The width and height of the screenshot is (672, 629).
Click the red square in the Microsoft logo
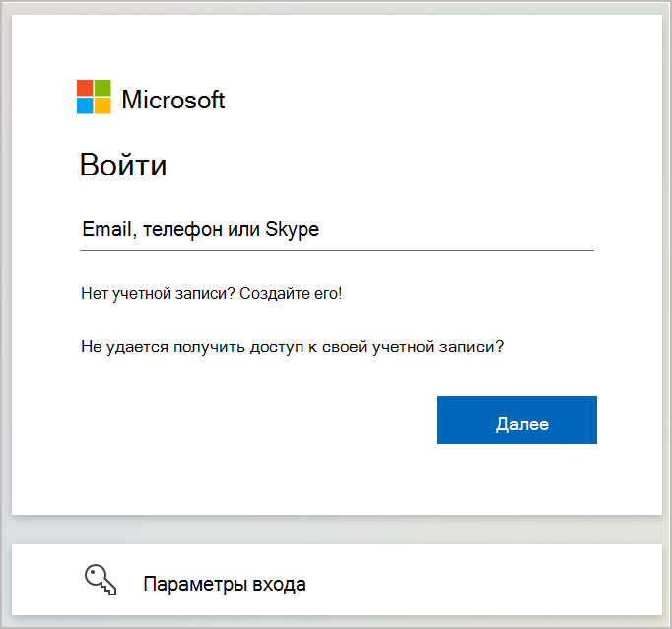(x=85, y=88)
